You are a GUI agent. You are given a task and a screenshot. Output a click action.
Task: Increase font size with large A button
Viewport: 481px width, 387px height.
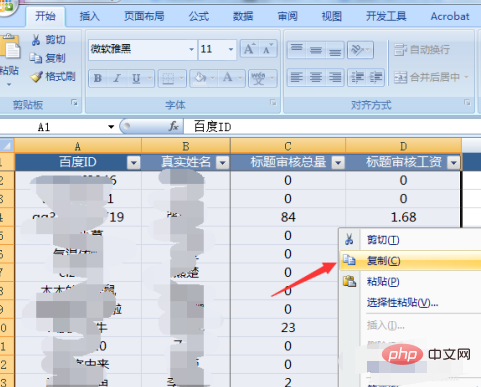(249, 50)
